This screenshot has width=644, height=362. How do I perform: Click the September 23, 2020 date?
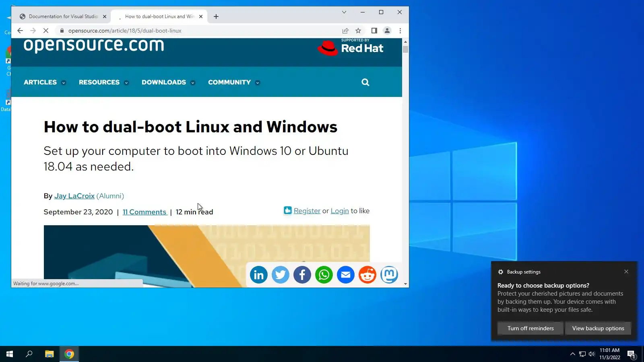coord(78,212)
